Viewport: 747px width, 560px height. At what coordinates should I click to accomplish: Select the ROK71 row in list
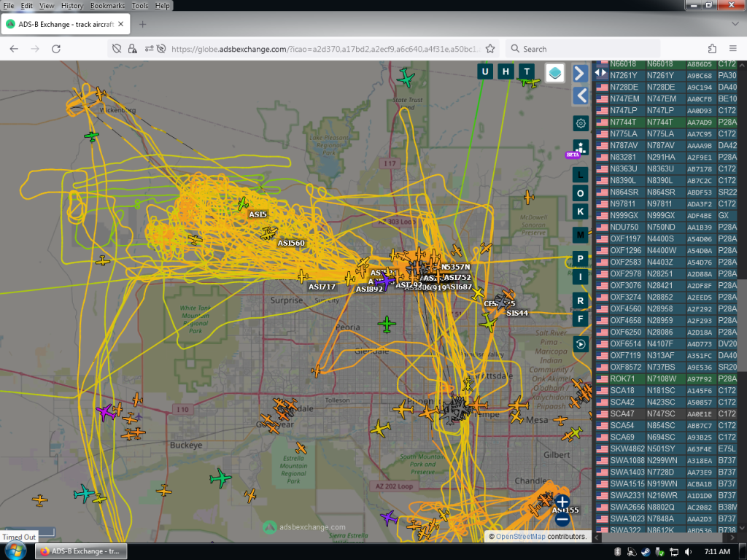(x=666, y=379)
